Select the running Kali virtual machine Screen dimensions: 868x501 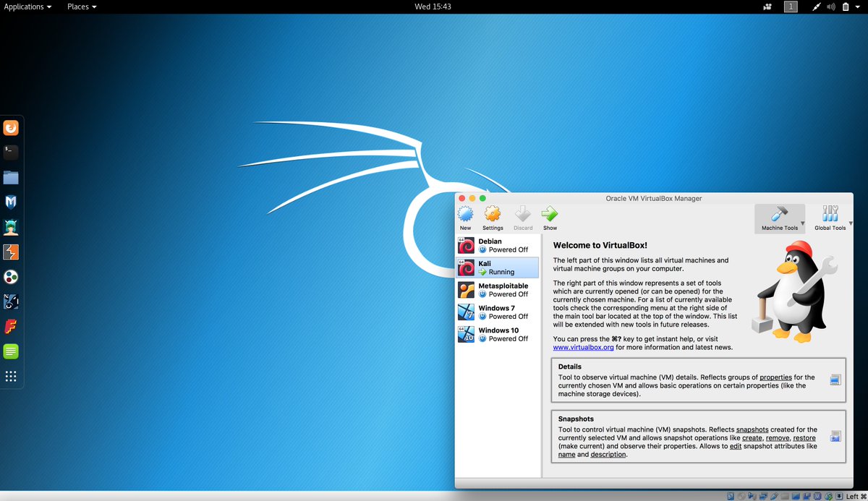[x=498, y=267]
